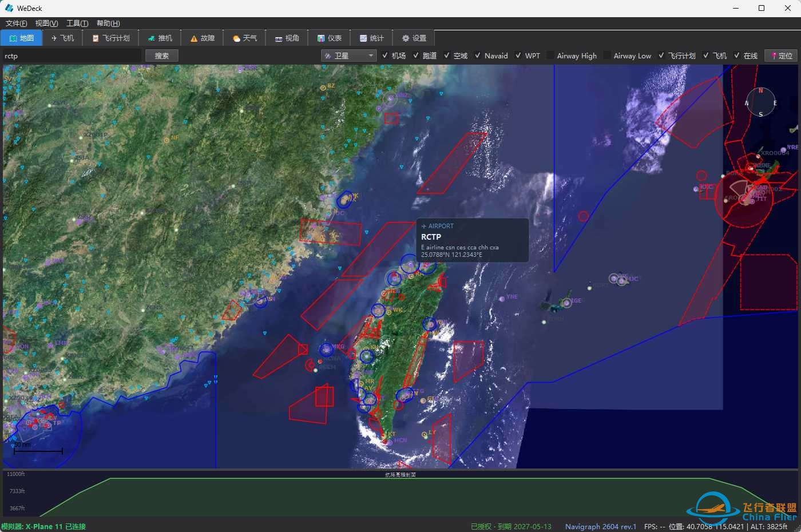Open the 文件 menu
The image size is (801, 532).
click(x=16, y=23)
